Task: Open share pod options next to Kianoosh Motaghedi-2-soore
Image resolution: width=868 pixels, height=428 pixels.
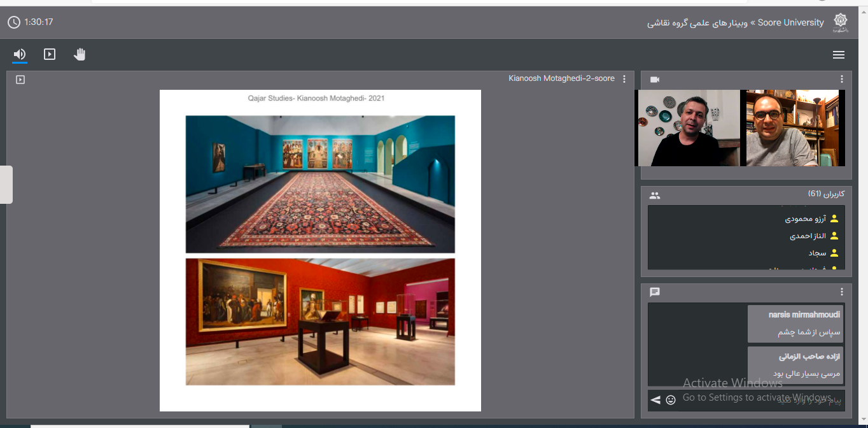Action: pyautogui.click(x=624, y=79)
